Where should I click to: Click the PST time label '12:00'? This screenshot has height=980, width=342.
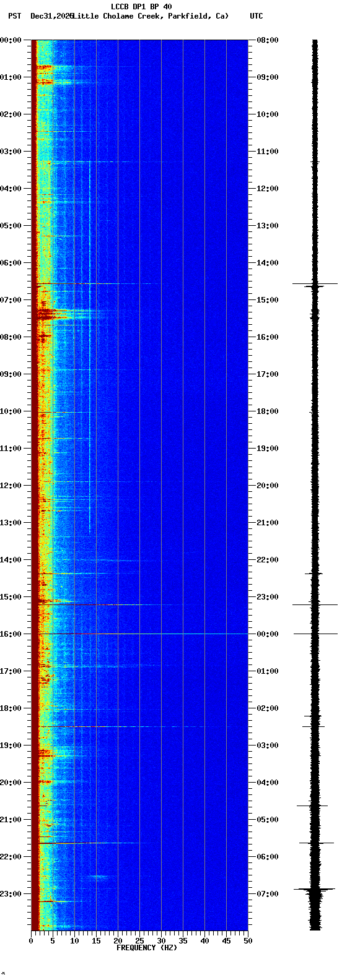(x=11, y=486)
